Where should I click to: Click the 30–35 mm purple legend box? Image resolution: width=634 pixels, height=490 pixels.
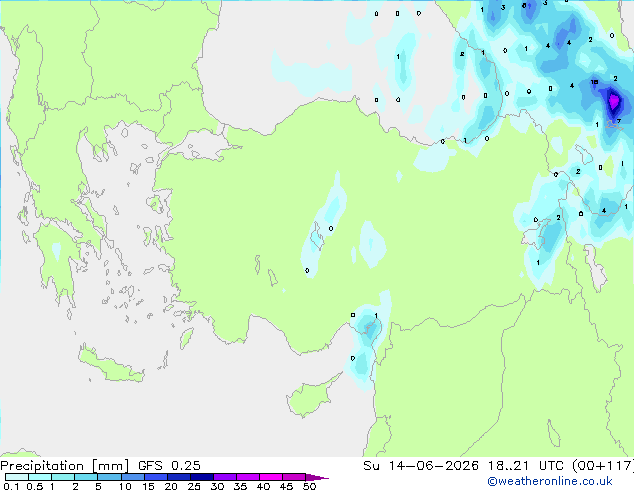[x=225, y=477]
